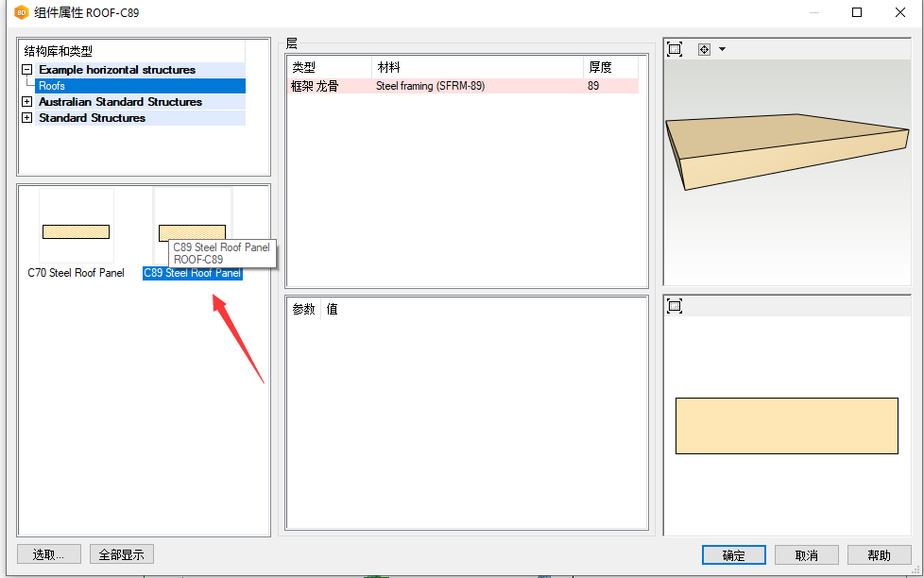The image size is (924, 578).
Task: Expand the Standard Structures node
Action: (27, 118)
